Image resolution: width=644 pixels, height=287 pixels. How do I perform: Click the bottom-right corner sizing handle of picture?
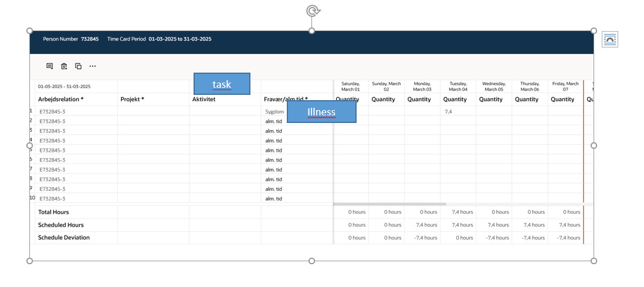pyautogui.click(x=594, y=261)
